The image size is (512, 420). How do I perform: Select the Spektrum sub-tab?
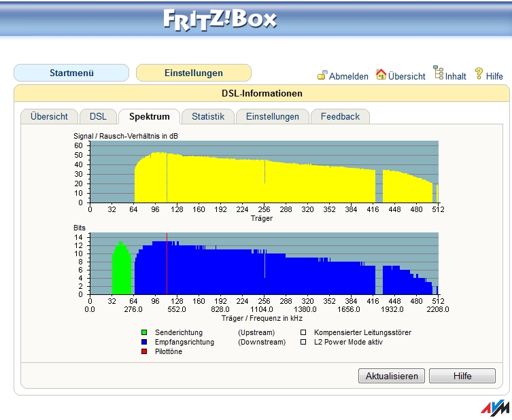click(x=149, y=116)
